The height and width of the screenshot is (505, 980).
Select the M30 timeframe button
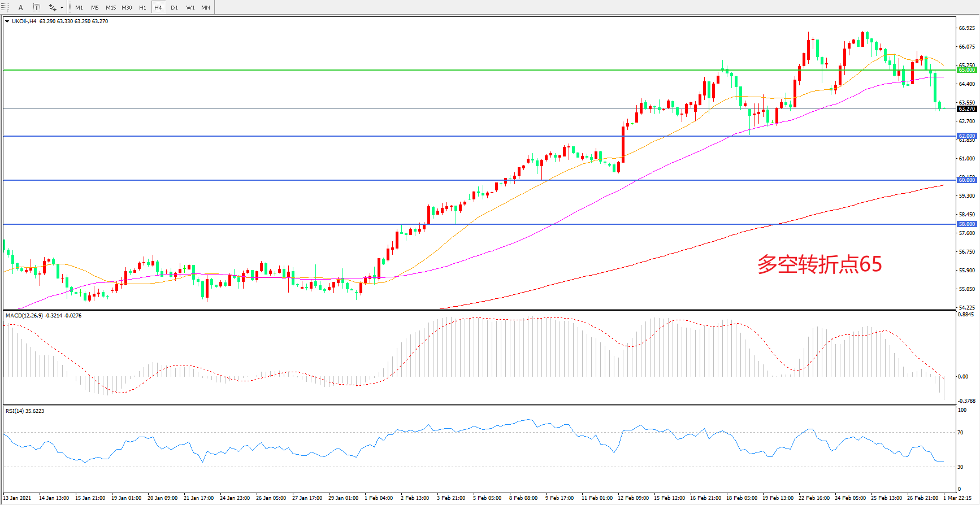click(x=127, y=7)
